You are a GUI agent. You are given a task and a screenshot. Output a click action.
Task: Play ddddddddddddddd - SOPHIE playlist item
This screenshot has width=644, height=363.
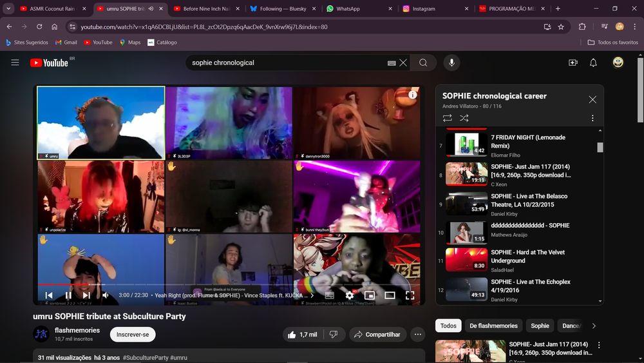point(518,232)
